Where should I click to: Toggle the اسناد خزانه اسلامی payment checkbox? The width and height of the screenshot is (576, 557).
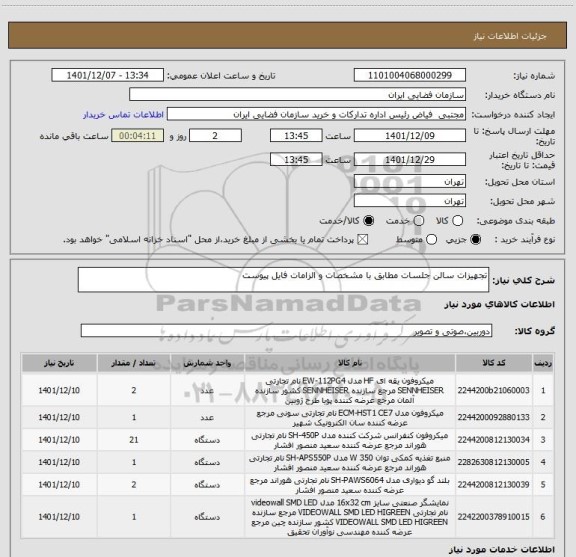363,240
